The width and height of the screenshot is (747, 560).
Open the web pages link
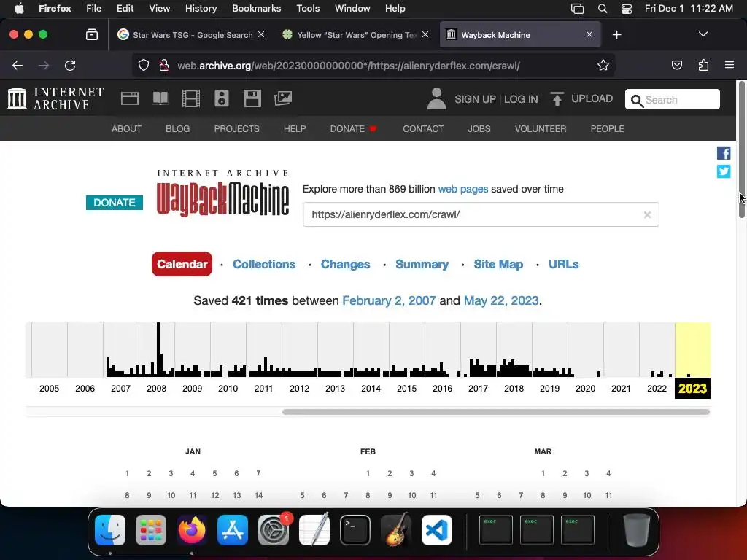click(x=463, y=189)
